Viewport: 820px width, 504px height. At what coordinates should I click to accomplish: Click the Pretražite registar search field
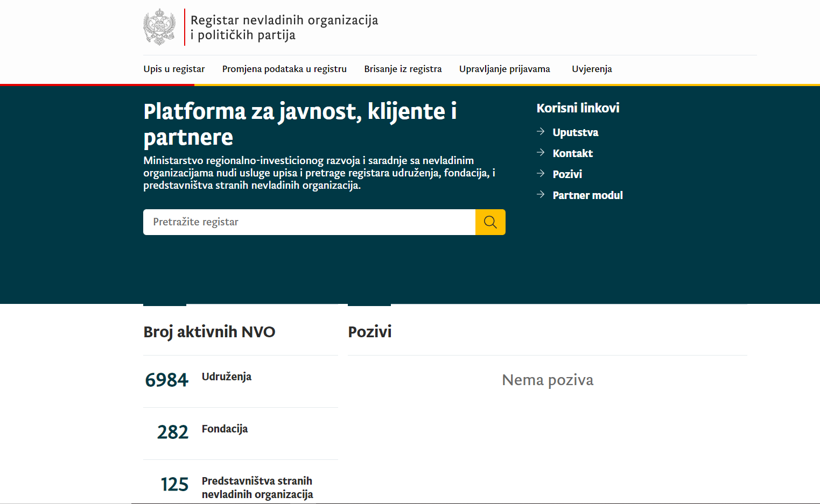(309, 222)
